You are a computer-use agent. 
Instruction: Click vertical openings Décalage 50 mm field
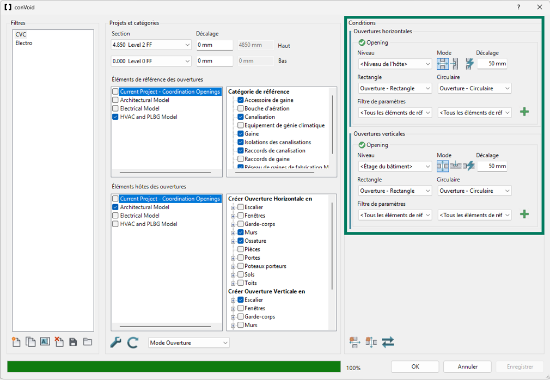tap(492, 166)
